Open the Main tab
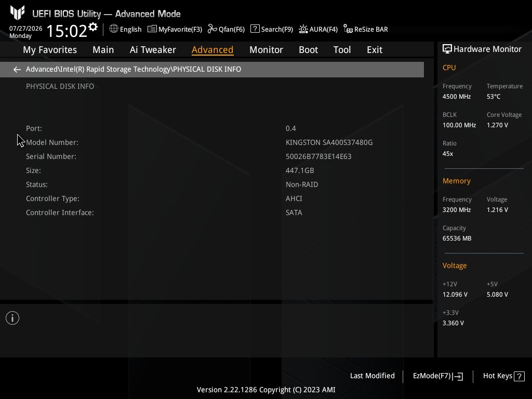 click(103, 50)
